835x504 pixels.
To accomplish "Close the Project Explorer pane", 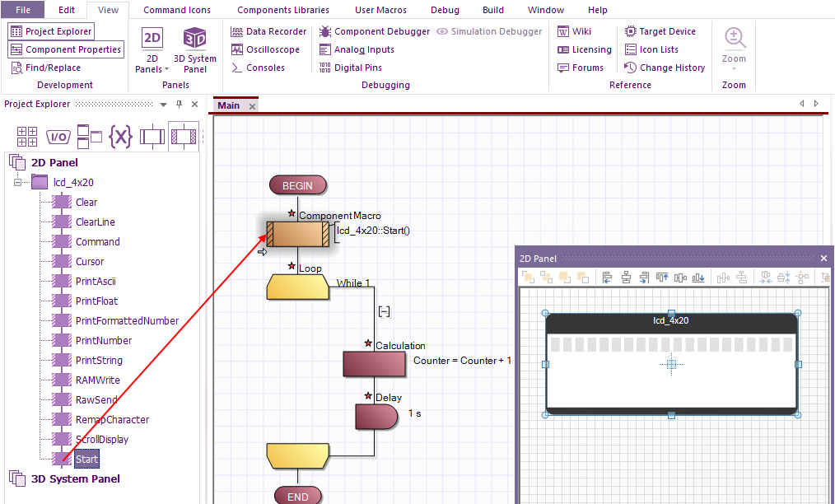I will tap(195, 104).
